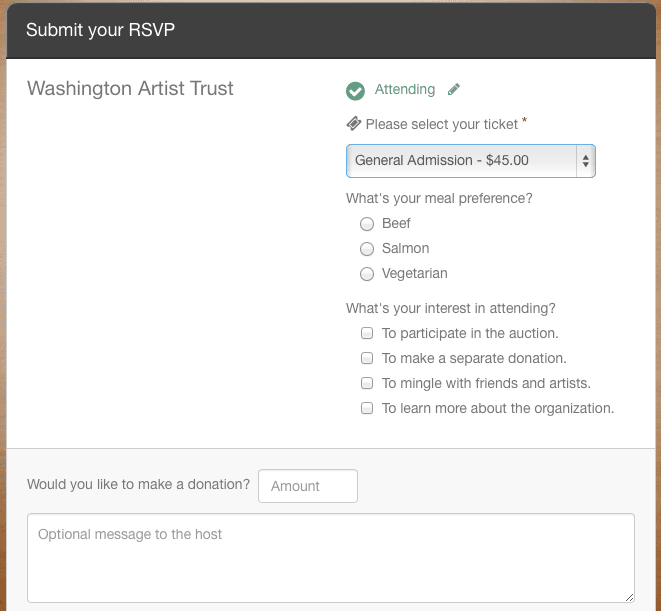Choose the Vegetarian meal preference
Image resolution: width=661 pixels, height=611 pixels.
click(367, 274)
